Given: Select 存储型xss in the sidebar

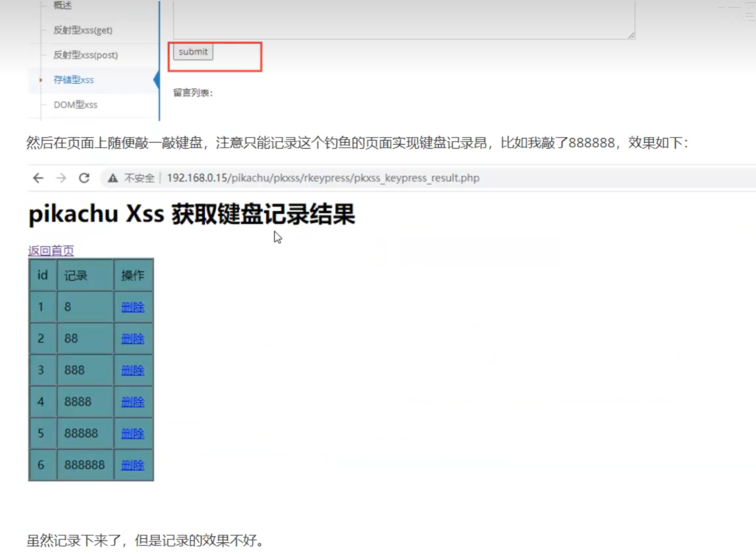Looking at the screenshot, I should pyautogui.click(x=74, y=80).
